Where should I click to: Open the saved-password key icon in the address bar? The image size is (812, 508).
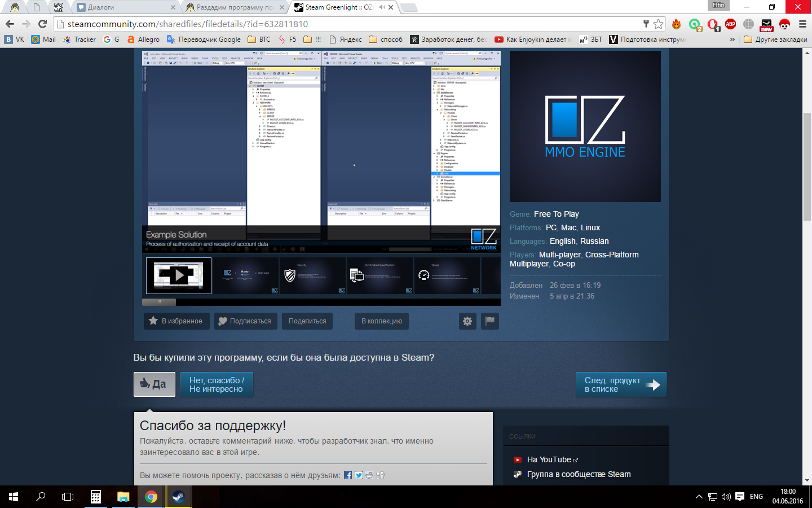tap(646, 24)
